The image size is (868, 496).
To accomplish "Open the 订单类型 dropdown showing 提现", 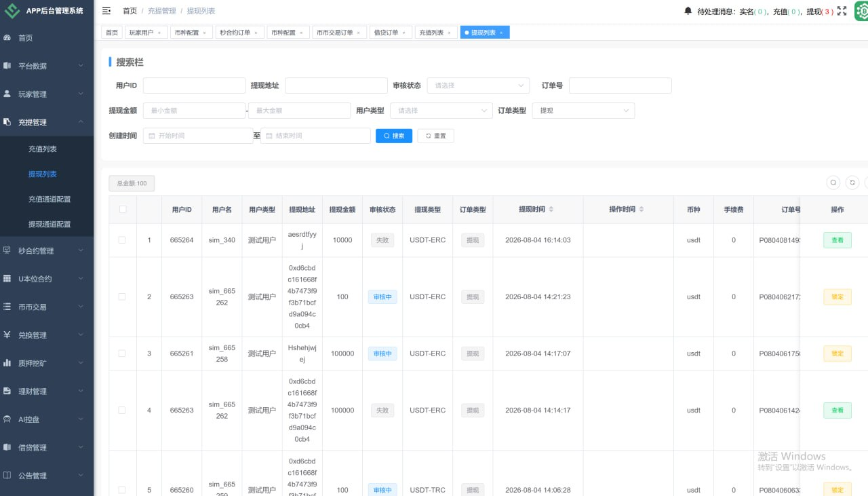I will [x=583, y=111].
